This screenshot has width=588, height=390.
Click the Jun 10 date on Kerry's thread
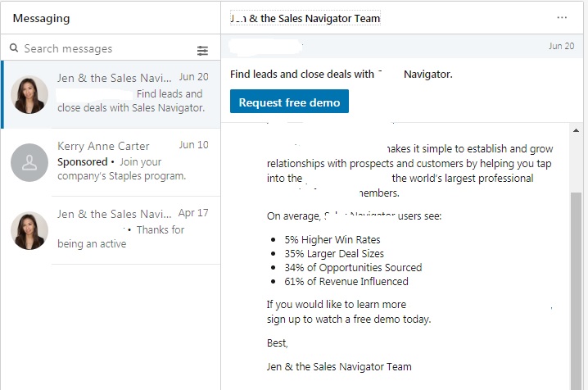point(193,145)
